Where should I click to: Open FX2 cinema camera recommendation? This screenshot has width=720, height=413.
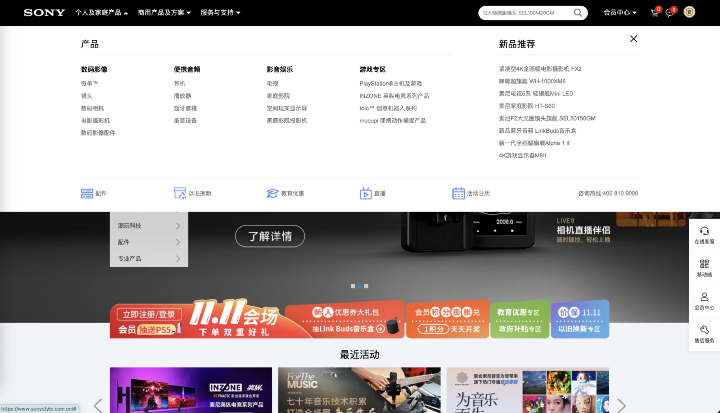coord(540,69)
